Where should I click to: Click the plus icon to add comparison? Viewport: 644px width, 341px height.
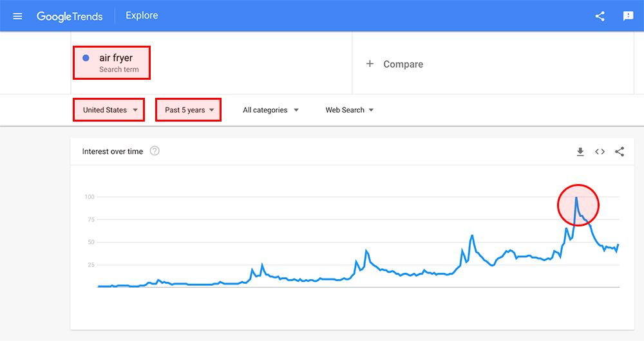tap(370, 64)
